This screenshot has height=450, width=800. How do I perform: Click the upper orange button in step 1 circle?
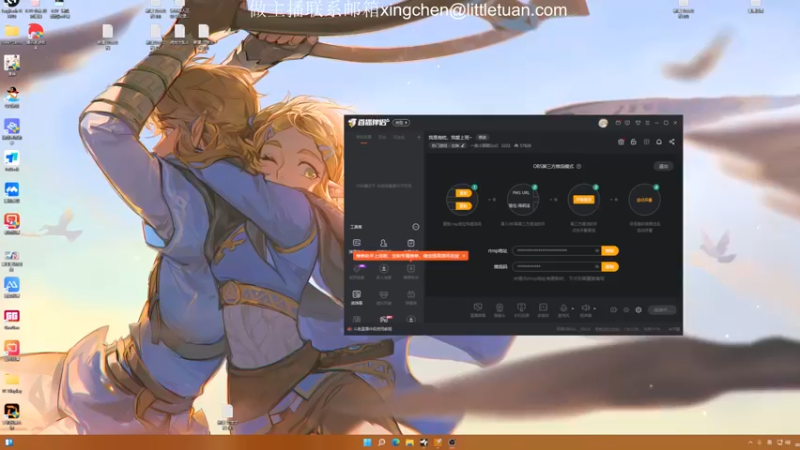(x=463, y=193)
